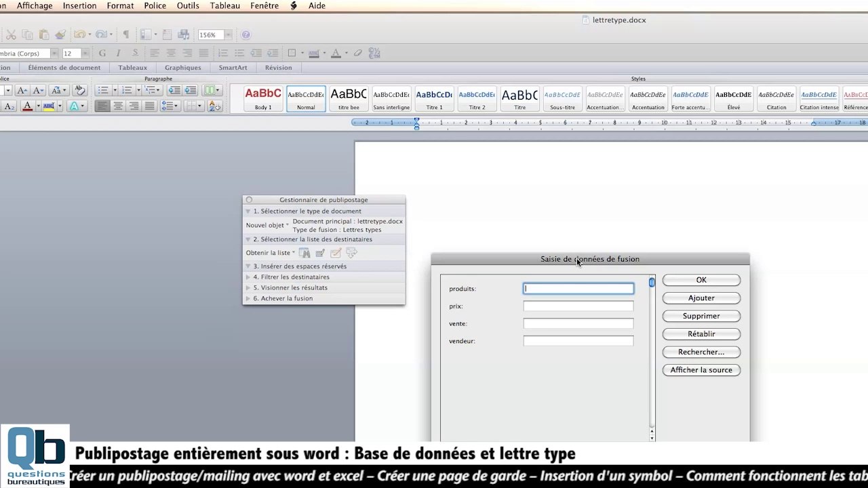The width and height of the screenshot is (868, 488).
Task: Toggle align right in Paragraphe group
Action: pos(134,106)
